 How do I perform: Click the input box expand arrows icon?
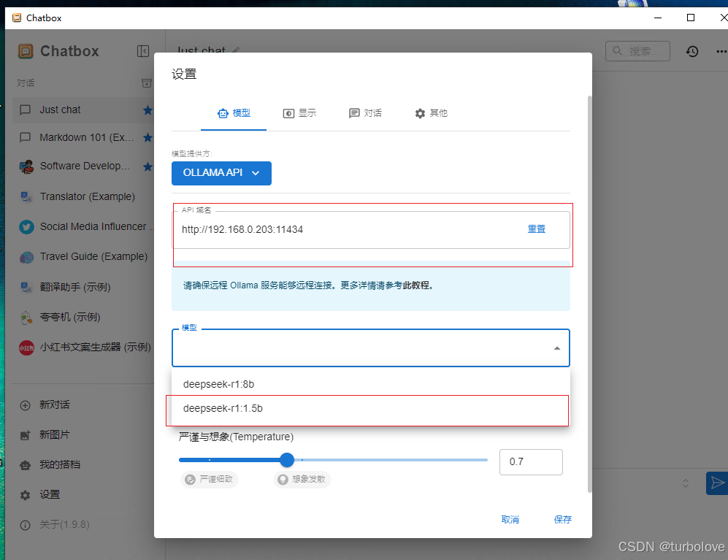(686, 483)
